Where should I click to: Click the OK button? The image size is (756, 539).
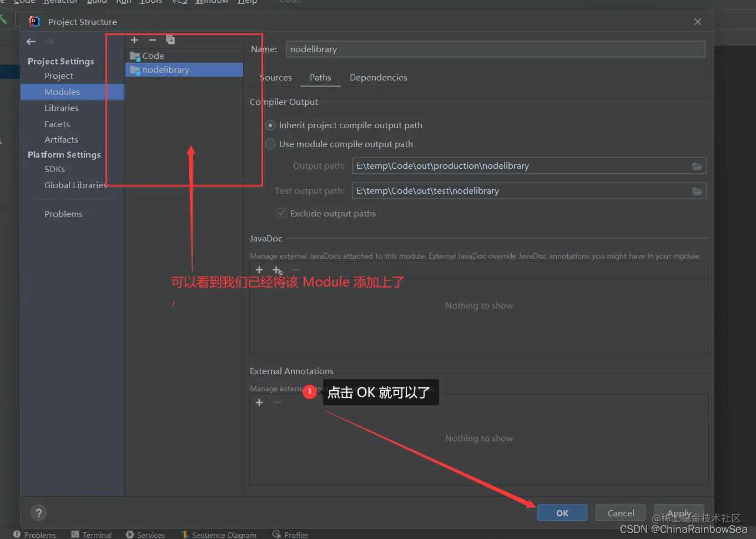(562, 513)
